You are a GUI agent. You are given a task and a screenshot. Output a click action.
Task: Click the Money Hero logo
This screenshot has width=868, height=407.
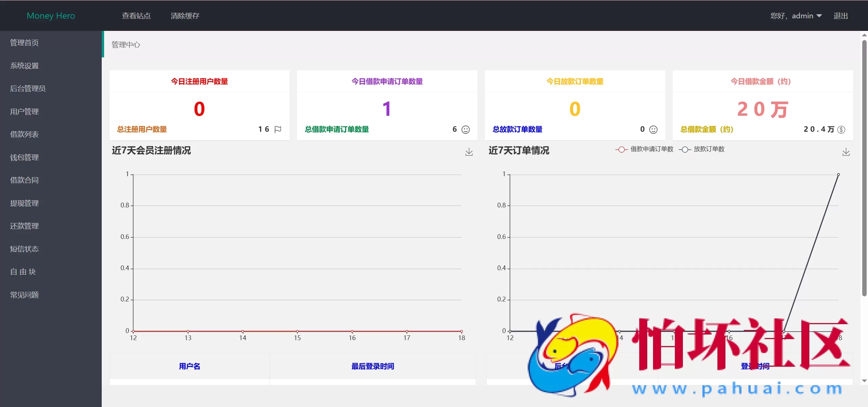point(51,15)
